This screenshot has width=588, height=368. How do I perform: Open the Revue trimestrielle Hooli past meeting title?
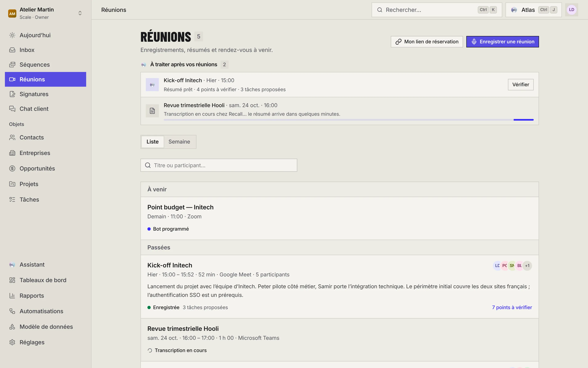click(x=183, y=329)
